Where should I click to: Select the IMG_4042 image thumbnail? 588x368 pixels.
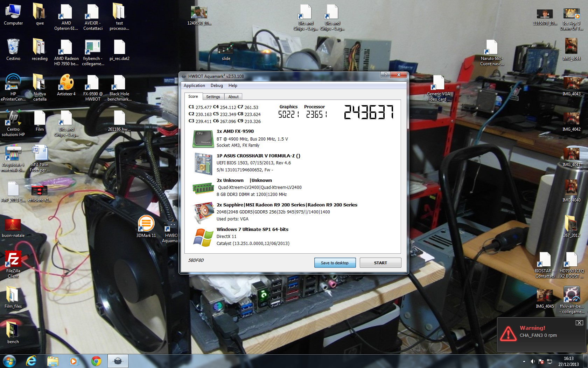tap(571, 122)
